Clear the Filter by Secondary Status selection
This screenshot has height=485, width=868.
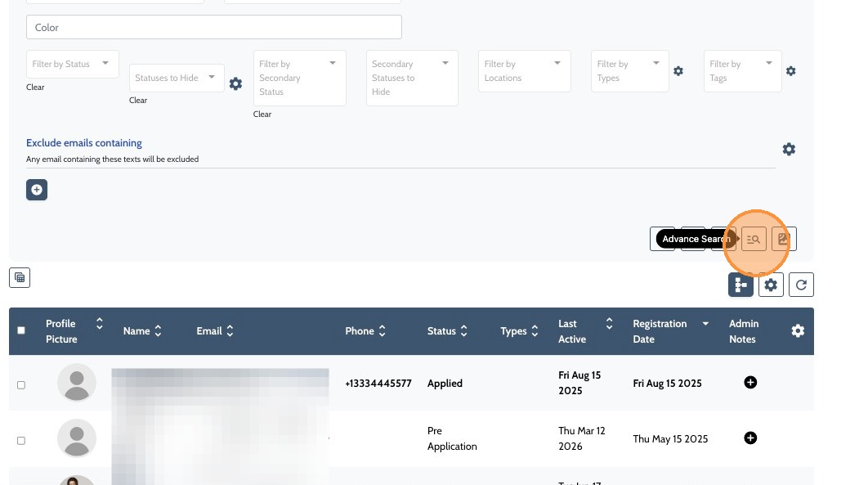262,114
